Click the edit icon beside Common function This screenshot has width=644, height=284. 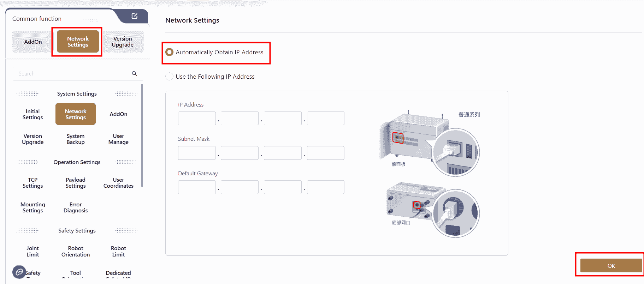135,16
